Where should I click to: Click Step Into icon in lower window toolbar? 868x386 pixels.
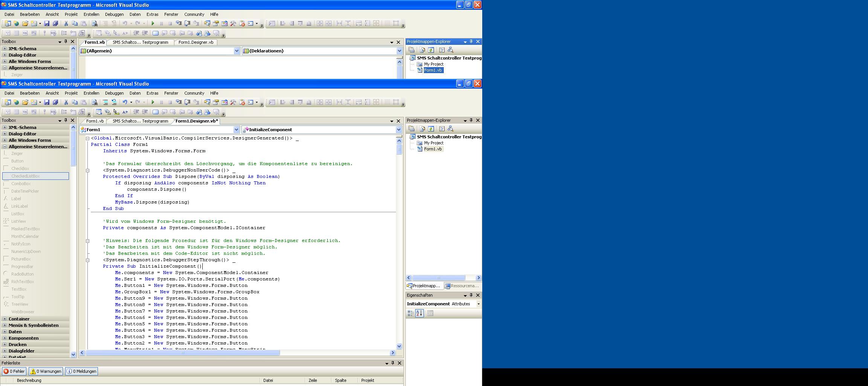tap(179, 102)
